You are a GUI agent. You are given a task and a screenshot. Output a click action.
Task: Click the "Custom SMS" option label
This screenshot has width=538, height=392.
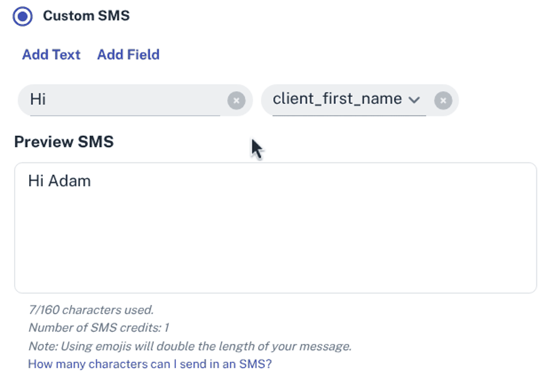point(86,16)
